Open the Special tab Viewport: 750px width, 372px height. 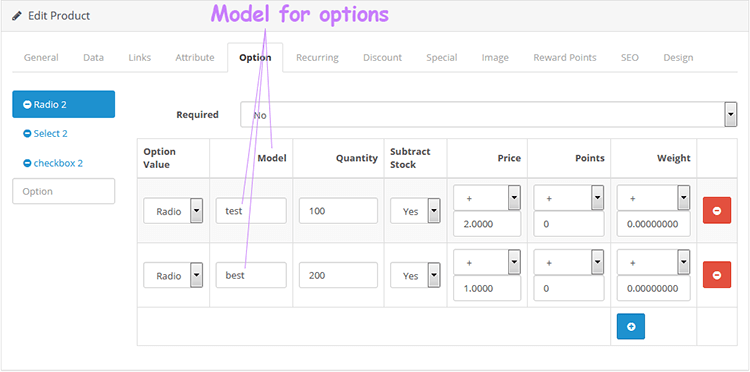pyautogui.click(x=441, y=58)
